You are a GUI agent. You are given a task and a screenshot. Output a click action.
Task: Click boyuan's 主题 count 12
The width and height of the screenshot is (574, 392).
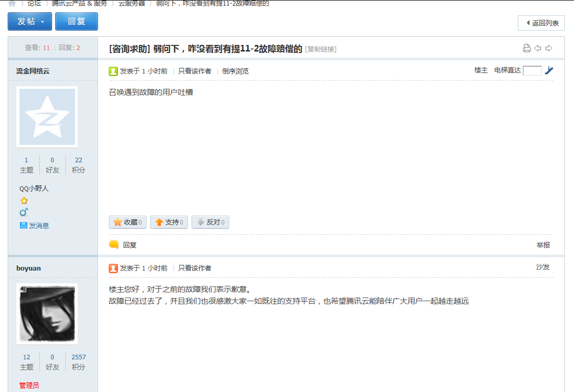(27, 357)
